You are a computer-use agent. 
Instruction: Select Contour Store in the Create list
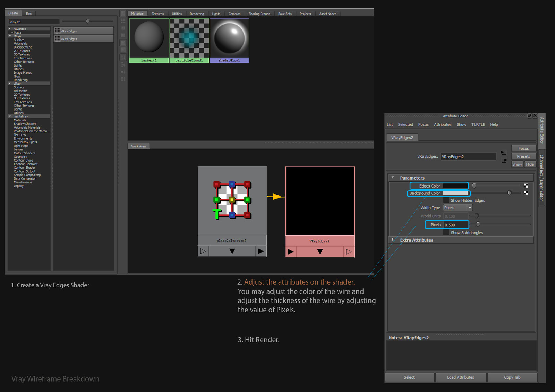coord(23,160)
